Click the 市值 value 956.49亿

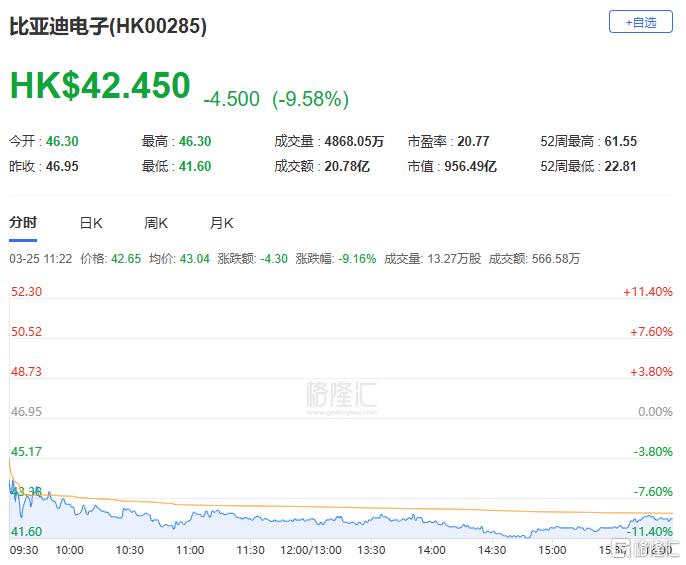pos(471,166)
